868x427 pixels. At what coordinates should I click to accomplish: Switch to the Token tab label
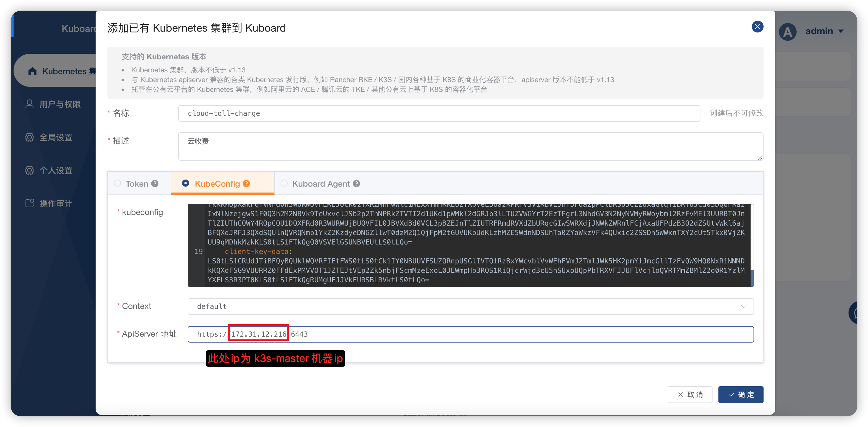(137, 183)
